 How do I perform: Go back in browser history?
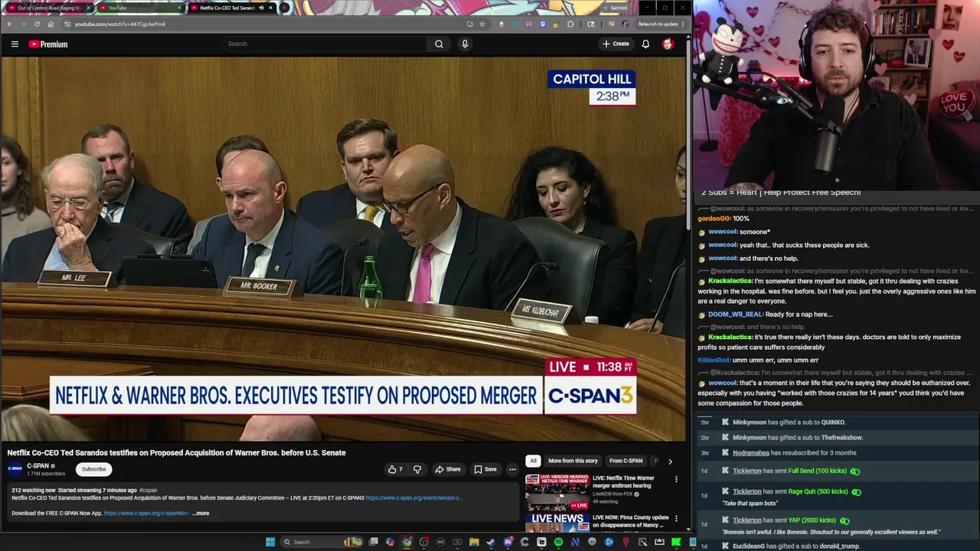click(9, 24)
